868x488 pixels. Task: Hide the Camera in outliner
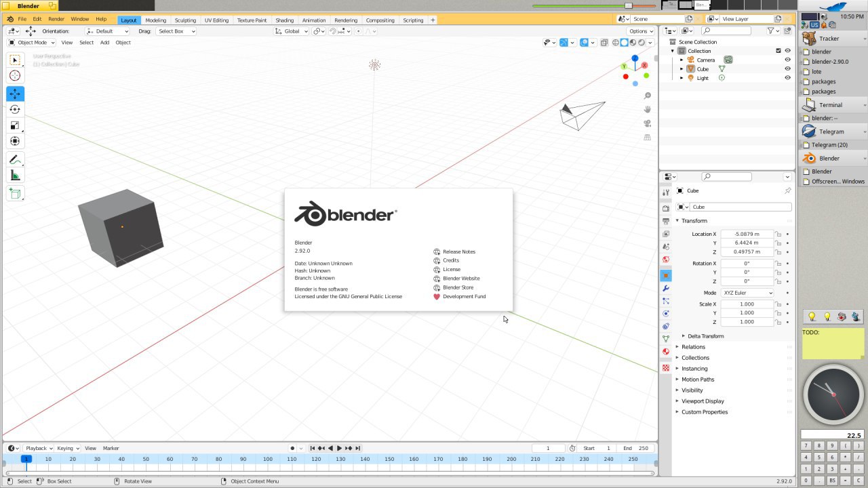tap(787, 60)
